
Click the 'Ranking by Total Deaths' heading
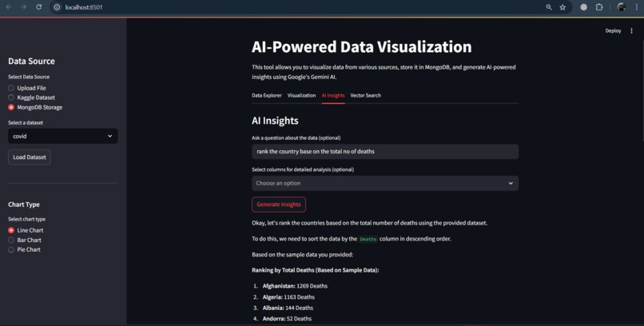pyautogui.click(x=316, y=270)
